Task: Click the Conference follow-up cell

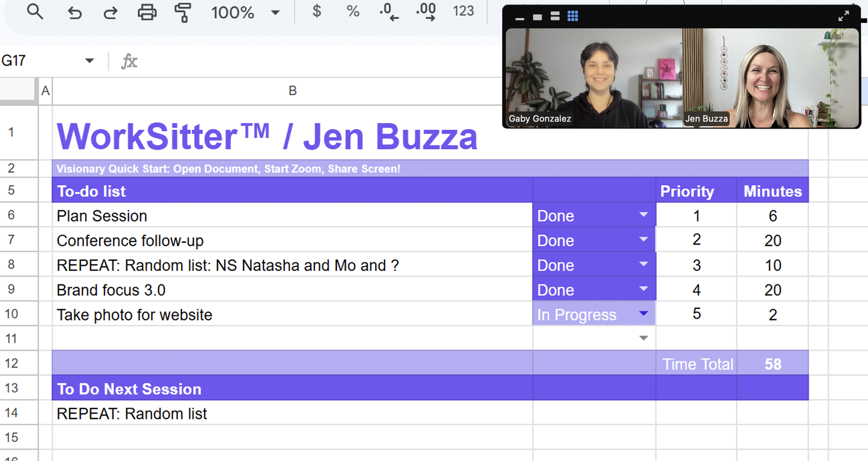Action: coord(292,240)
